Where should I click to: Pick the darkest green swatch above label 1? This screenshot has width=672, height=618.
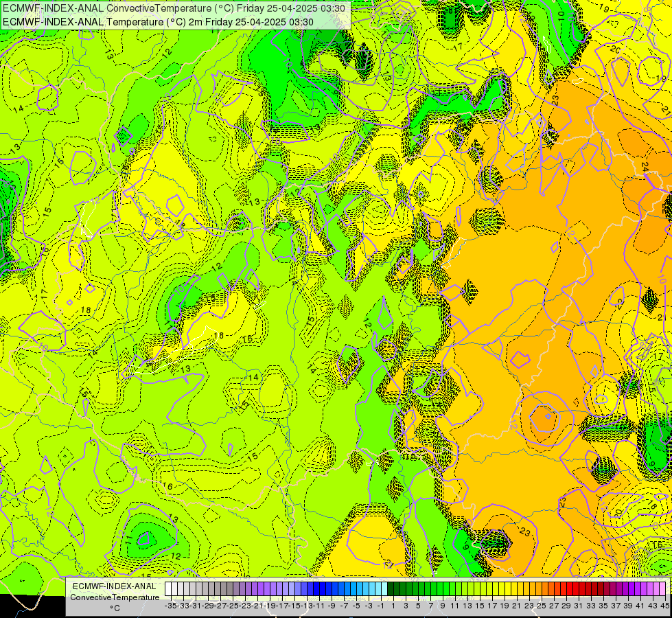point(391,589)
